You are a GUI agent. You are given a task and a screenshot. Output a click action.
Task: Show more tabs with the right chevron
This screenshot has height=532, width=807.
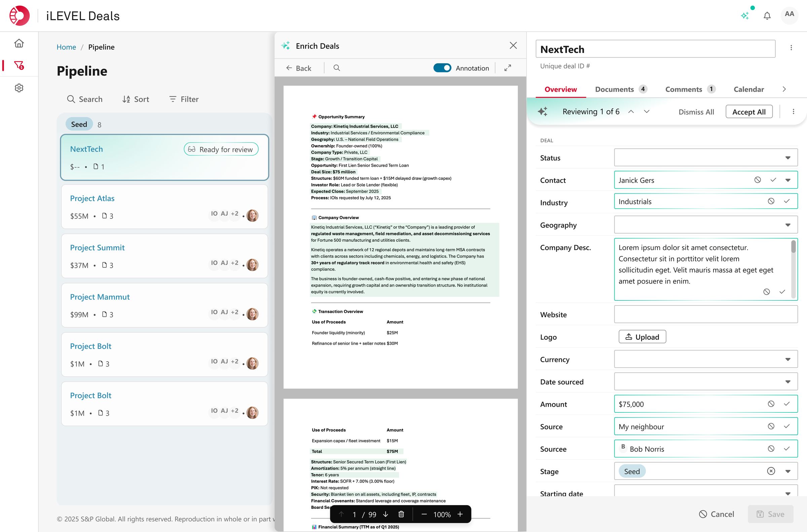[x=784, y=89]
